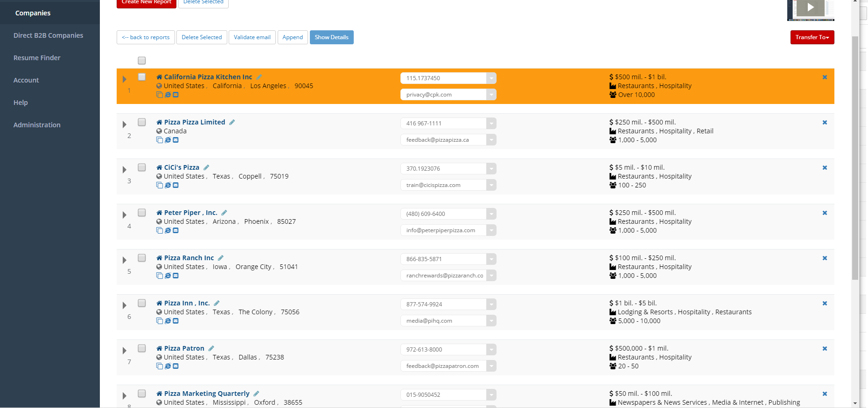The width and height of the screenshot is (868, 408).
Task: Expand the CiCi's Pizza row
Action: (x=125, y=170)
